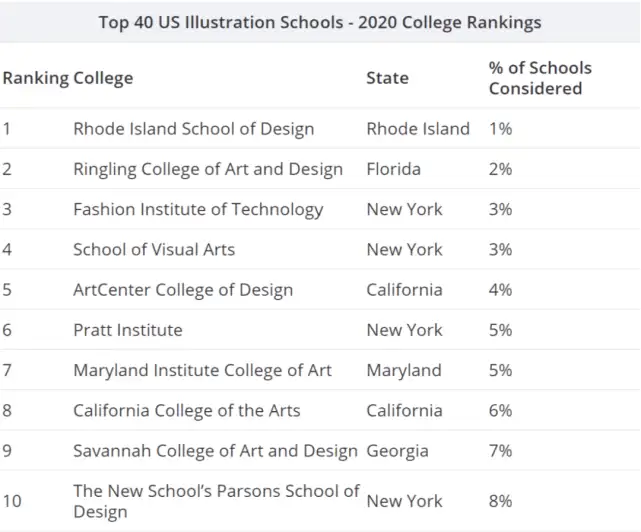Click the Maryland state cell
641x532 pixels.
[x=403, y=370]
